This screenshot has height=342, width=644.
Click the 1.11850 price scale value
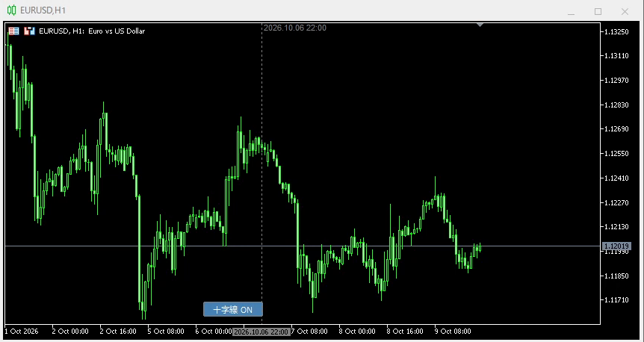[616, 276]
